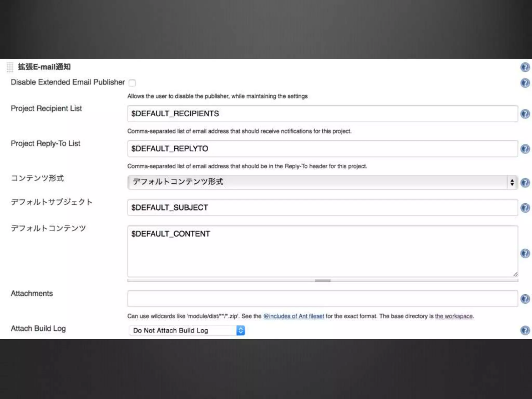The width and height of the screenshot is (532, 399).
Task: Grab the drag handle beside 拡張E-mail通知
Action: (x=10, y=67)
